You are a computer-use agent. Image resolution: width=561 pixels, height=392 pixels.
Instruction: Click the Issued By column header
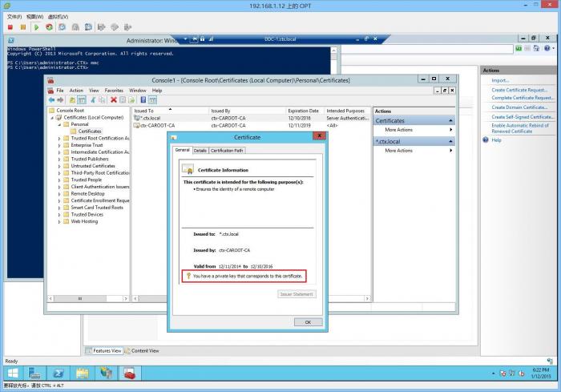pos(247,111)
